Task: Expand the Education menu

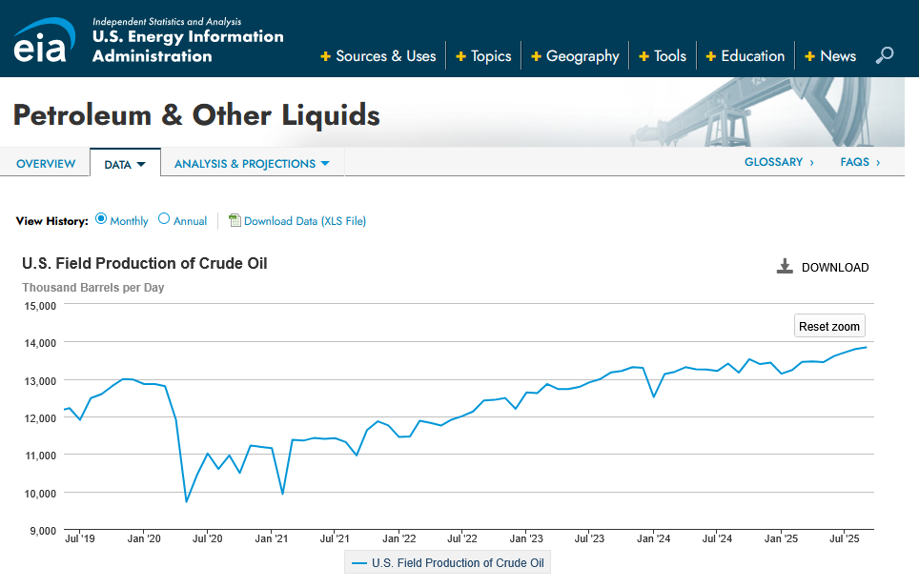Action: click(745, 56)
